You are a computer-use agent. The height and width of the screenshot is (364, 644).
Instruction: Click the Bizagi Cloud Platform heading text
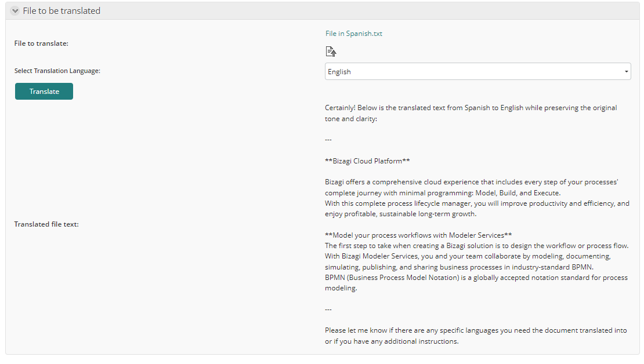point(367,161)
